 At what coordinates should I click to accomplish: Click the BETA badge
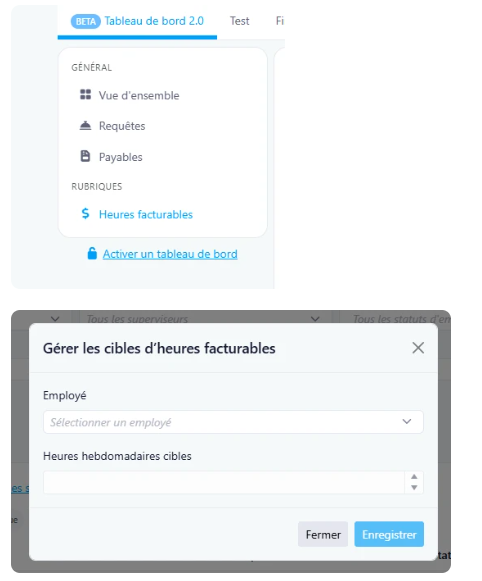[x=86, y=21]
